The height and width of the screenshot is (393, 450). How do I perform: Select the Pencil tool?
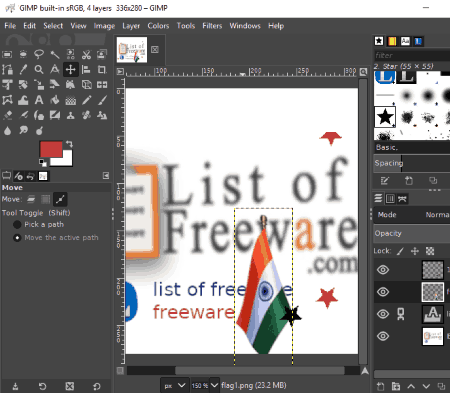pyautogui.click(x=86, y=100)
